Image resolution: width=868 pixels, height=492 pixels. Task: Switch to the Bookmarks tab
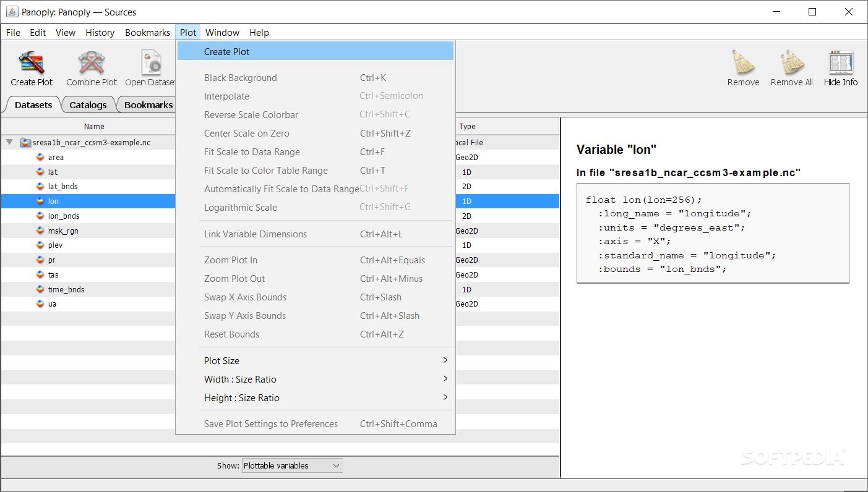[148, 105]
